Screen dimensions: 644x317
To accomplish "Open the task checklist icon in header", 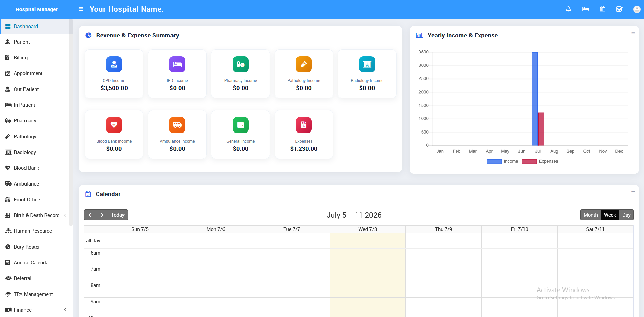I will [620, 9].
